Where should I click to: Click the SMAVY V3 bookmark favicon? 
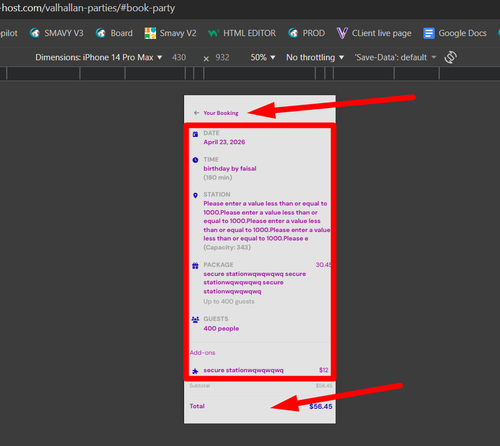(35, 33)
